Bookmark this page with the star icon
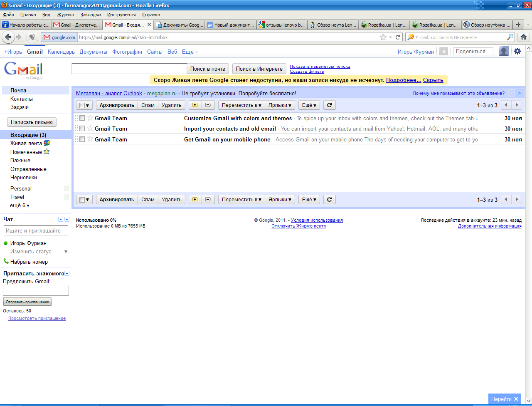Image resolution: width=532 pixels, height=406 pixels. 383,37
